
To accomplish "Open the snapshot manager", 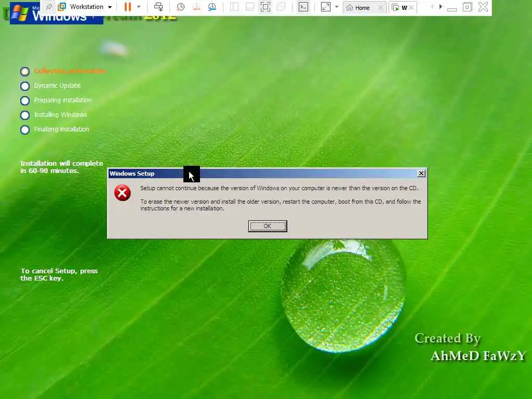I will 212,7.
